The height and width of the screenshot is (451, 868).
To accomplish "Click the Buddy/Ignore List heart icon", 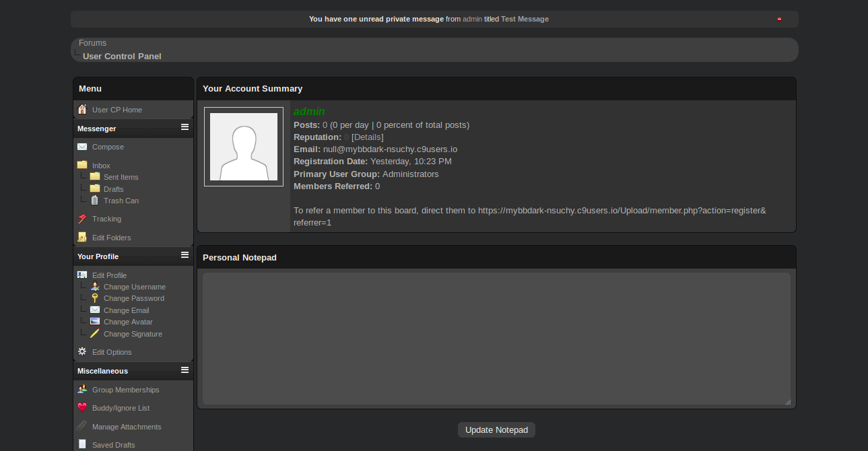I will [82, 407].
